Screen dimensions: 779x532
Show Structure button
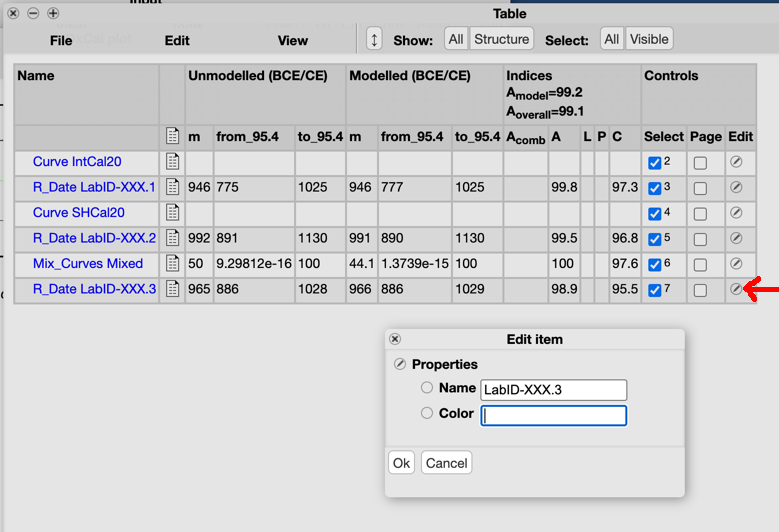(x=501, y=39)
